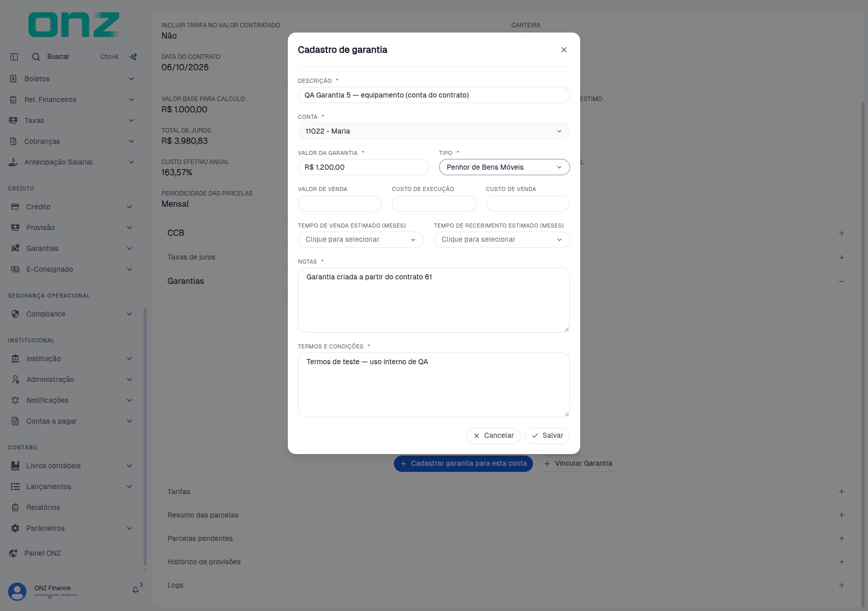The image size is (868, 611).
Task: Click the Buscar search box
Action: (74, 57)
